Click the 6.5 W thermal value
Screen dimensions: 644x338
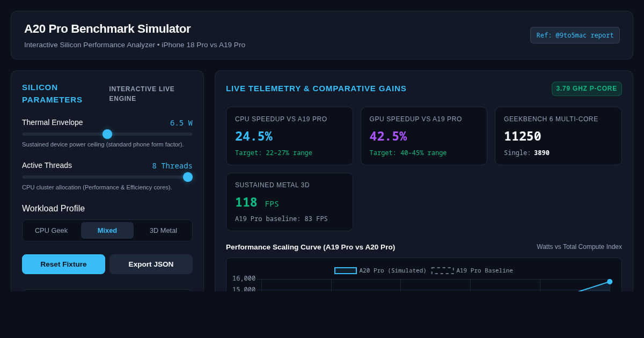(x=181, y=123)
